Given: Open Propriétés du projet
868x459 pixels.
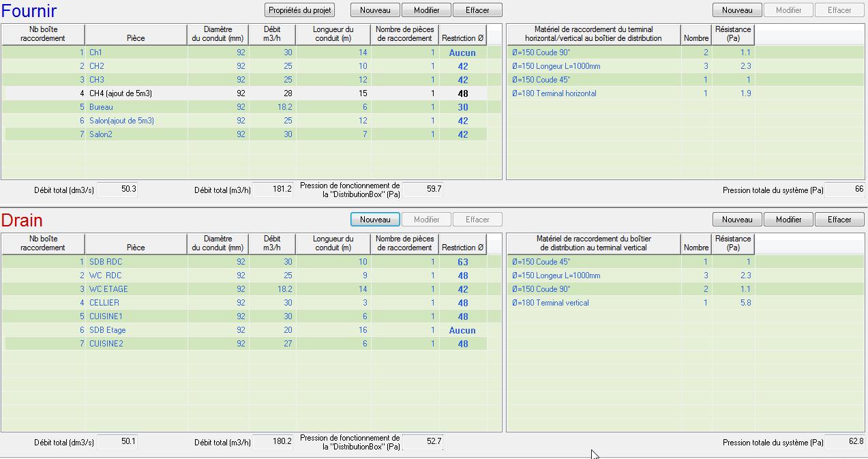Looking at the screenshot, I should pos(300,10).
